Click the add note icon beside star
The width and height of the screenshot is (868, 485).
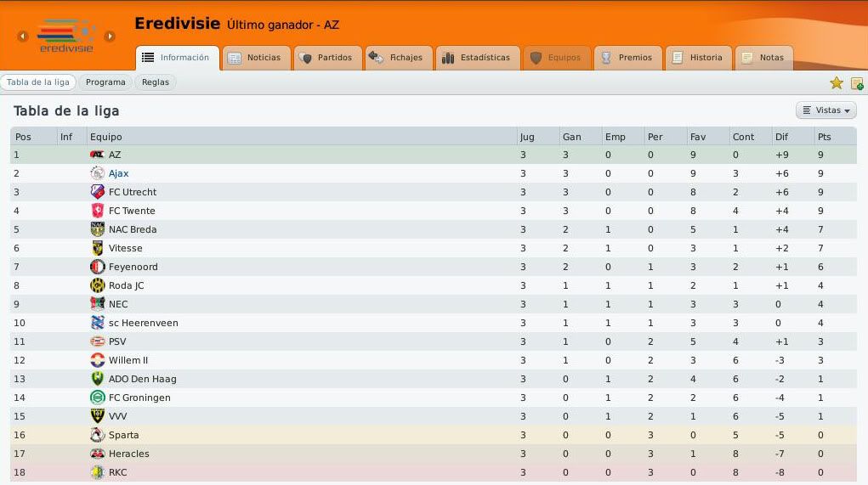[x=857, y=83]
